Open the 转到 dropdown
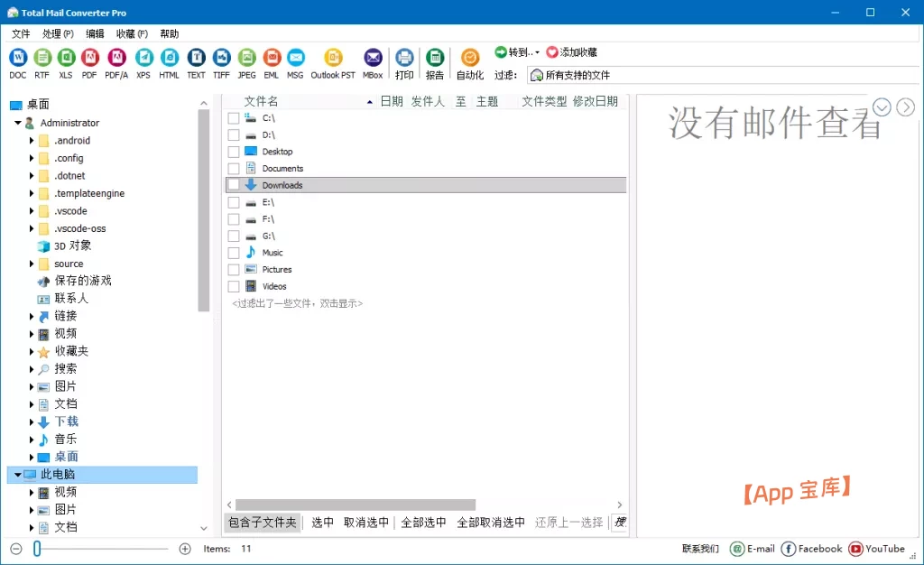This screenshot has width=924, height=565. [x=517, y=52]
